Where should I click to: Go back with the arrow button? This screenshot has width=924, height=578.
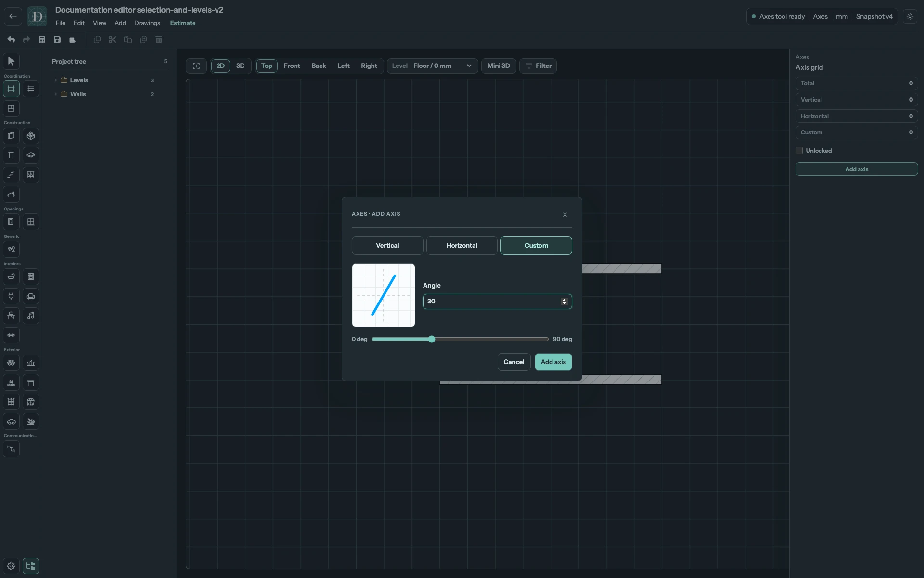pyautogui.click(x=13, y=16)
